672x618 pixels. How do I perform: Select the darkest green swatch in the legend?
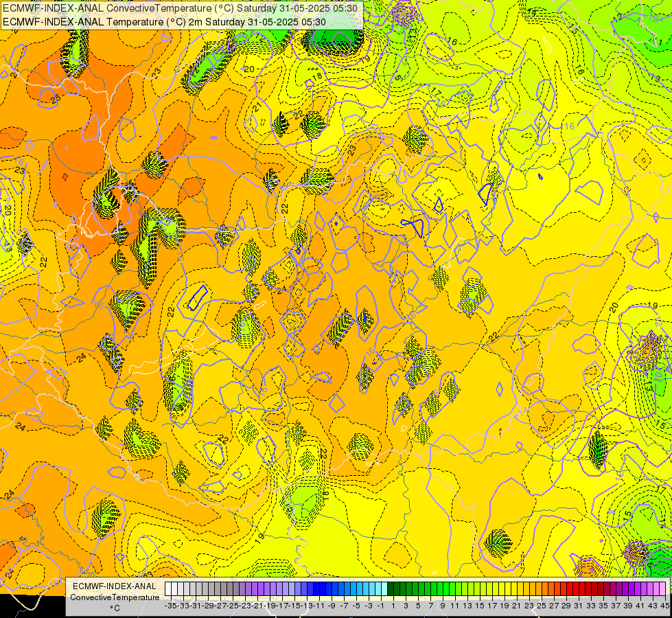point(391,588)
